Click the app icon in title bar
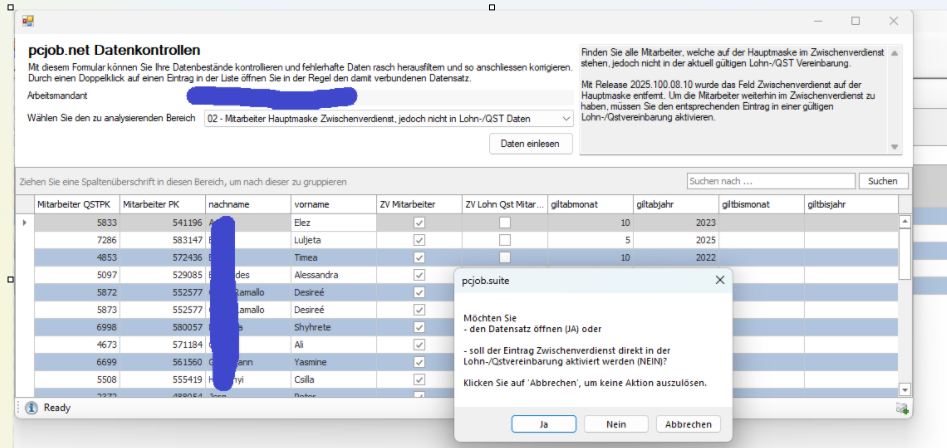The width and height of the screenshot is (947, 448). [28, 20]
